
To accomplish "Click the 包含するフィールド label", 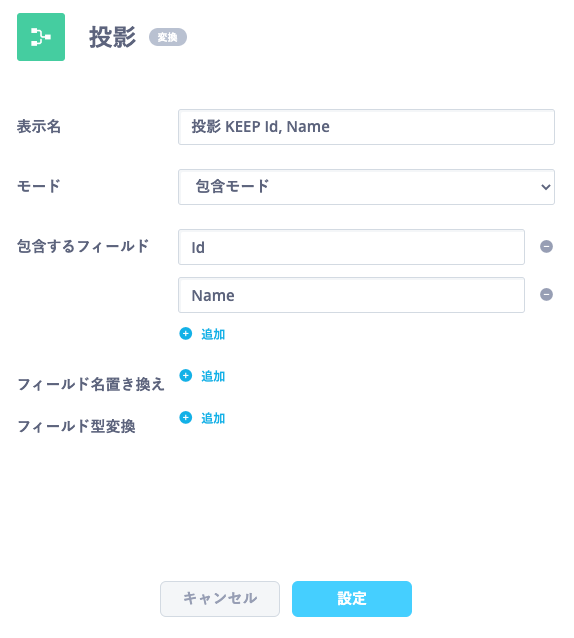I will 83,246.
